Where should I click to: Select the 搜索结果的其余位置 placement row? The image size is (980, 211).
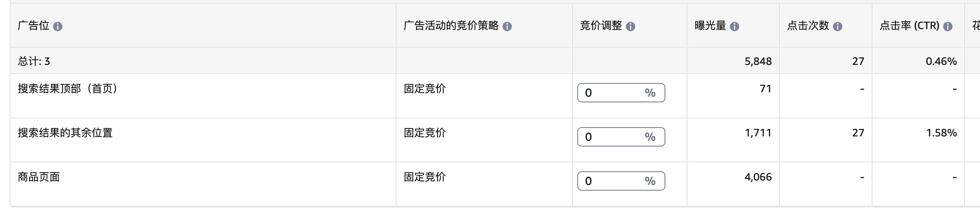pyautogui.click(x=65, y=133)
